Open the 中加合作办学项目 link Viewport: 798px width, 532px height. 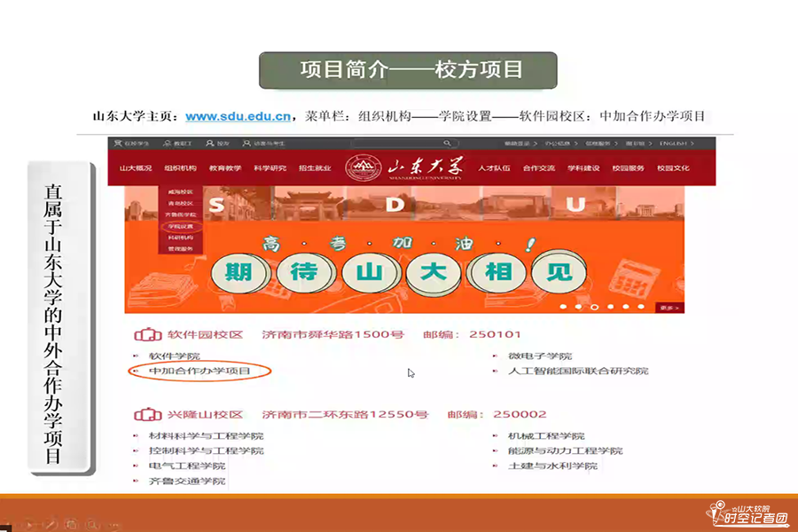[x=199, y=371]
